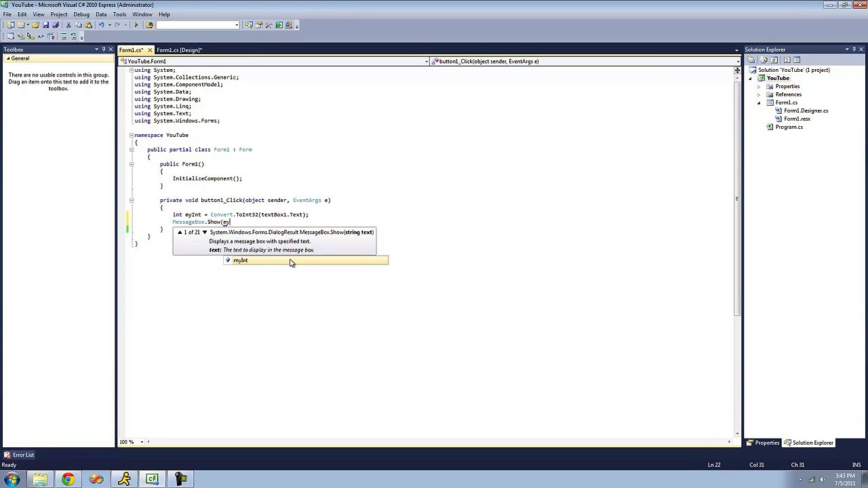The height and width of the screenshot is (488, 868).
Task: Show next overload in parameter tooltip
Action: click(x=204, y=232)
